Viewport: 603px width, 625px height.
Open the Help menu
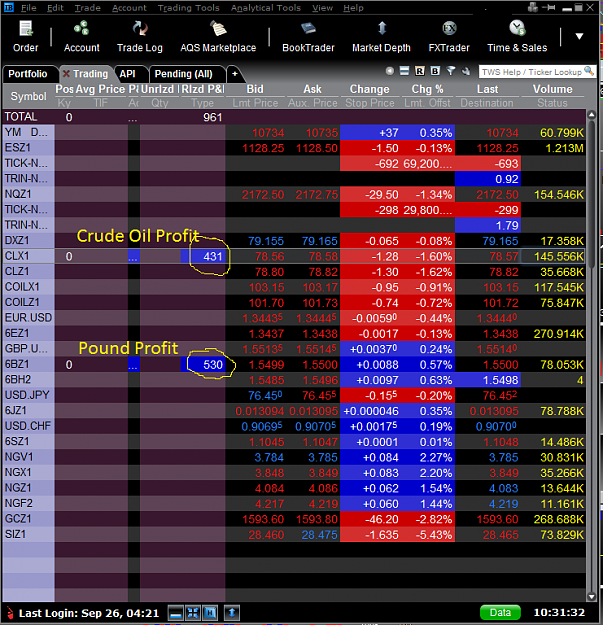pos(353,8)
